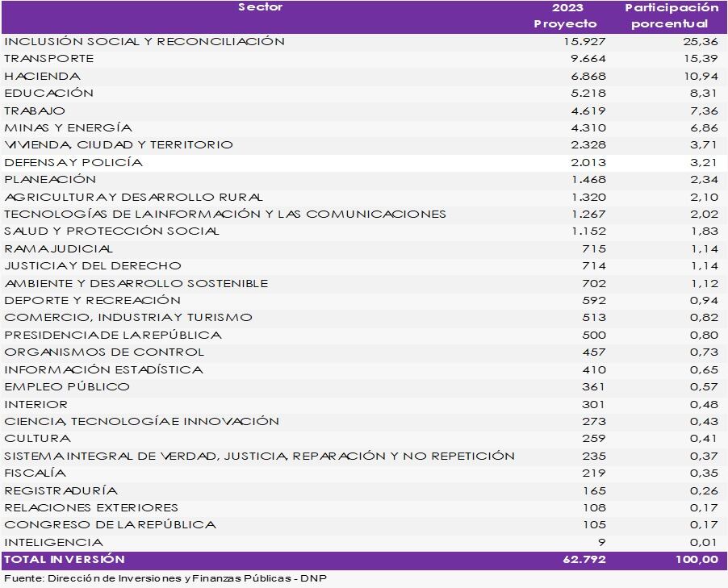
Task: Click the Sector column header
Action: pos(261,8)
